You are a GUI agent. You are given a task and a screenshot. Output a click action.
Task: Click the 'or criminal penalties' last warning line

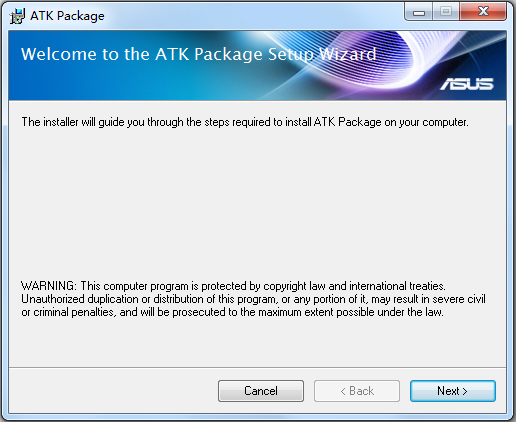(x=232, y=312)
